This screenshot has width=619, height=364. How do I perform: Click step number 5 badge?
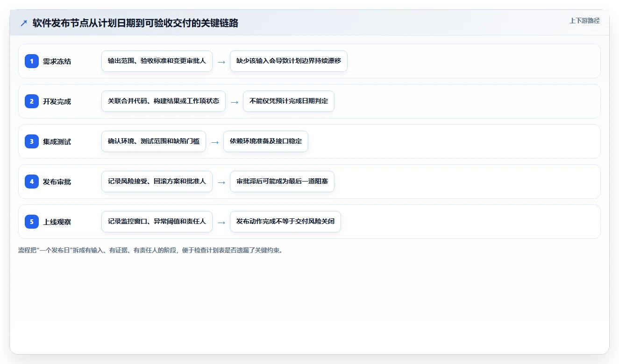(32, 222)
